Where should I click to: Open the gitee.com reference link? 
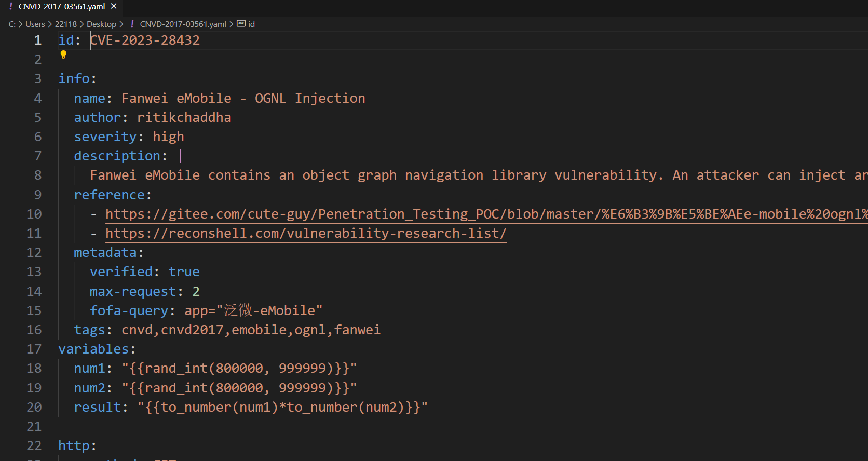pos(486,214)
